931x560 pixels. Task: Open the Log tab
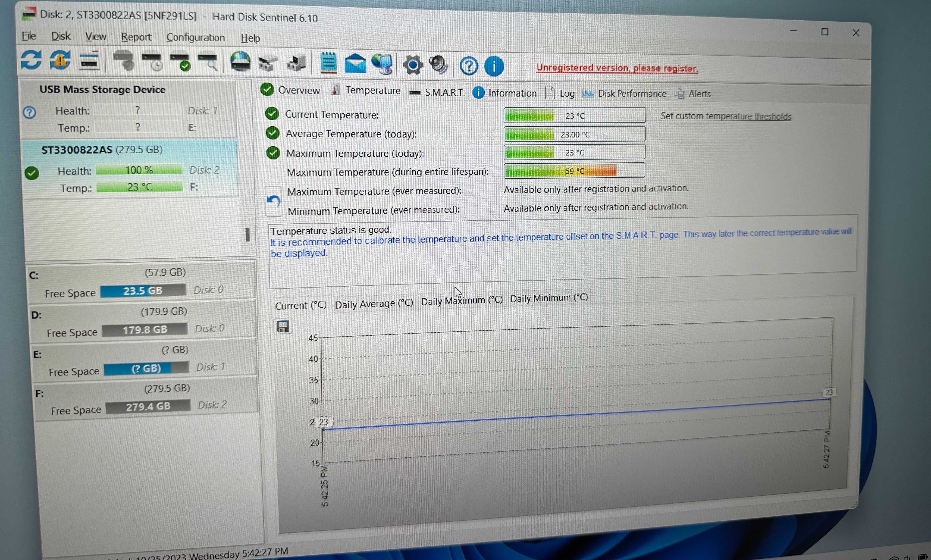click(560, 93)
